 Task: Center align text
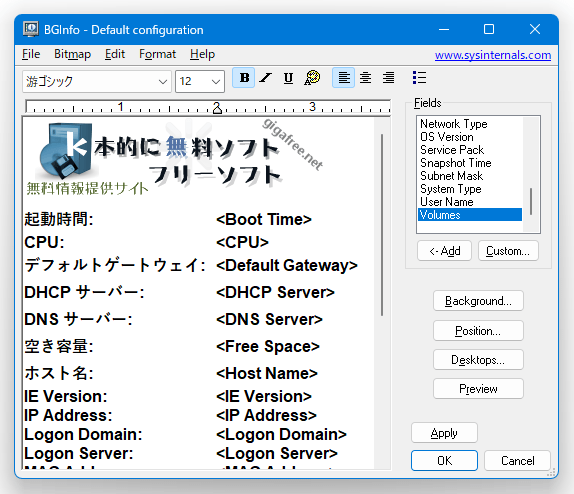[x=365, y=78]
